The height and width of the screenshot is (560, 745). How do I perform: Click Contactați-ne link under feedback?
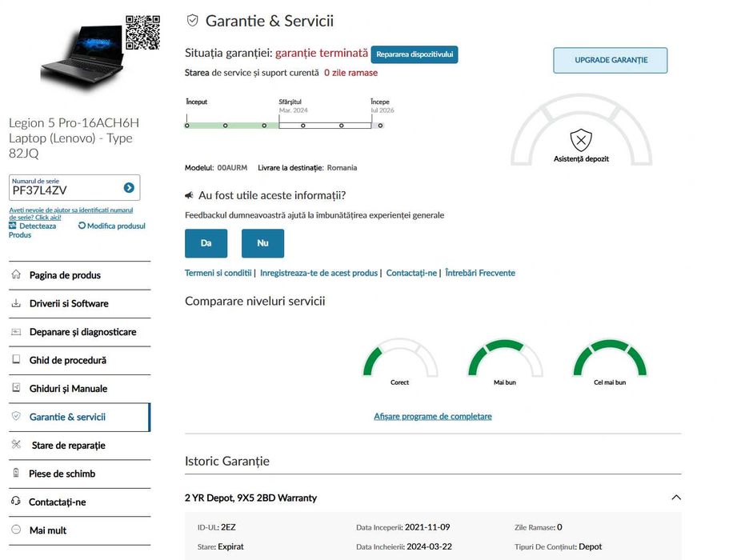[411, 273]
